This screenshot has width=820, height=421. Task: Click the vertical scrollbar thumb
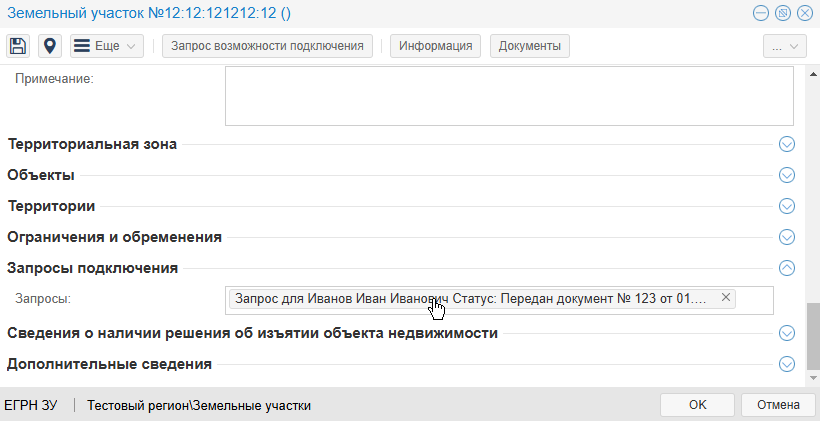[813, 336]
